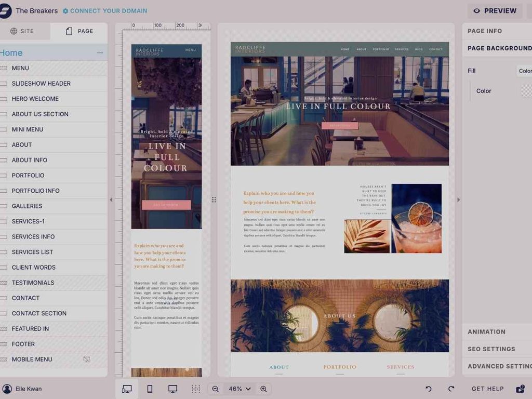The width and height of the screenshot is (532, 399).
Task: Switch to the PAGE tab
Action: coord(79,31)
